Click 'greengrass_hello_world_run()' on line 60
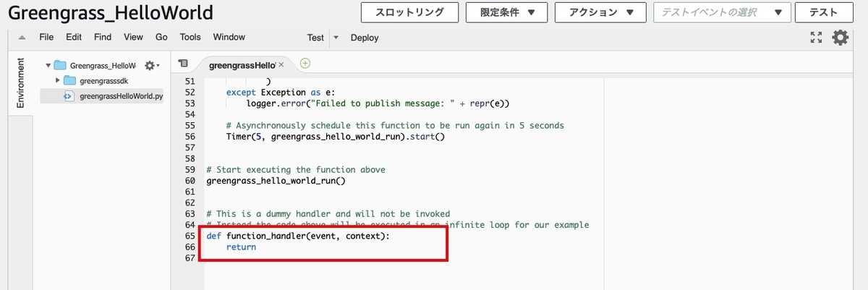Screen dimensions: 868x290 (x=276, y=181)
